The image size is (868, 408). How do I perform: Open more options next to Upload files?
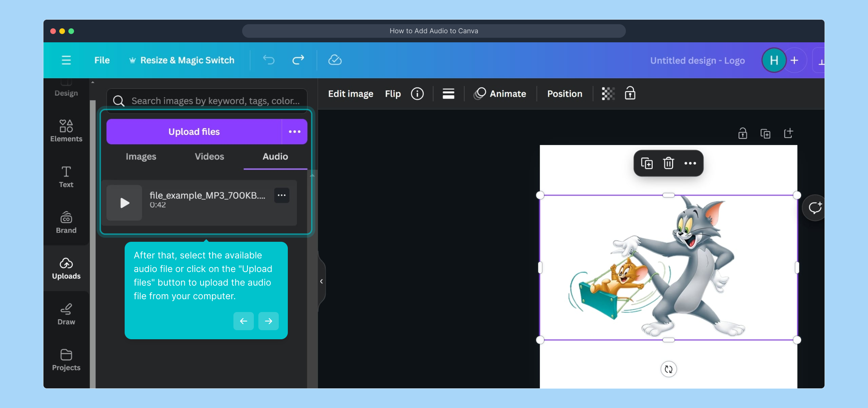pos(294,131)
